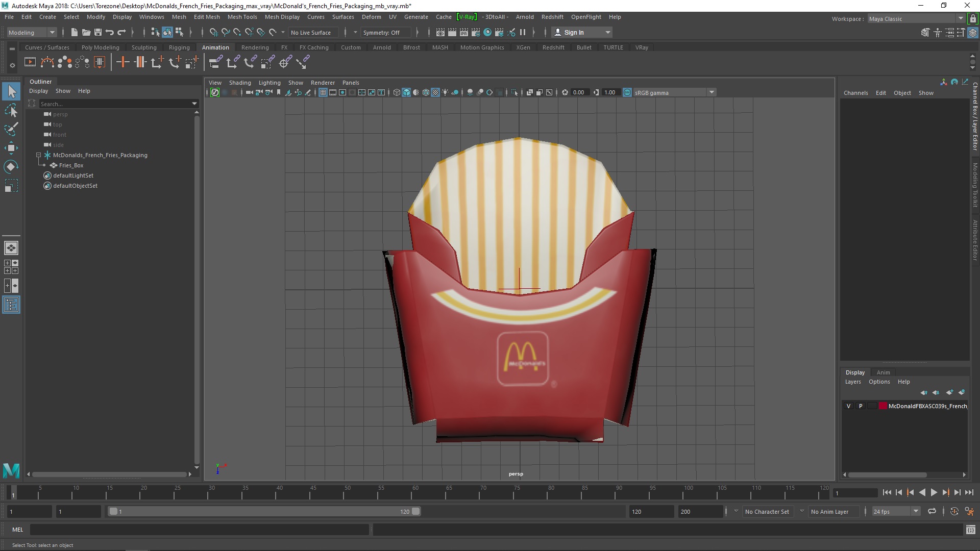Toggle viewport color management button
This screenshot has height=551, width=980.
pyautogui.click(x=627, y=92)
